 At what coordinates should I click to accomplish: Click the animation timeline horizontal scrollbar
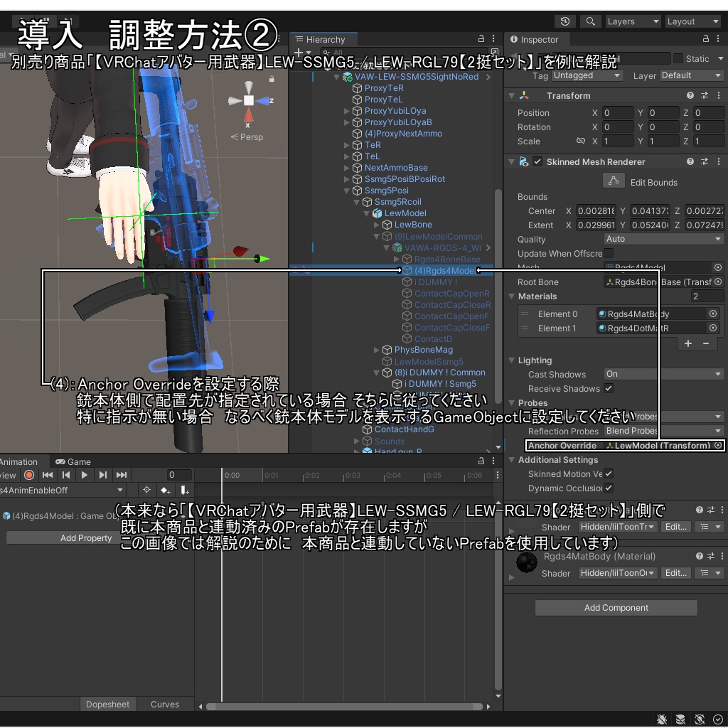point(344,707)
